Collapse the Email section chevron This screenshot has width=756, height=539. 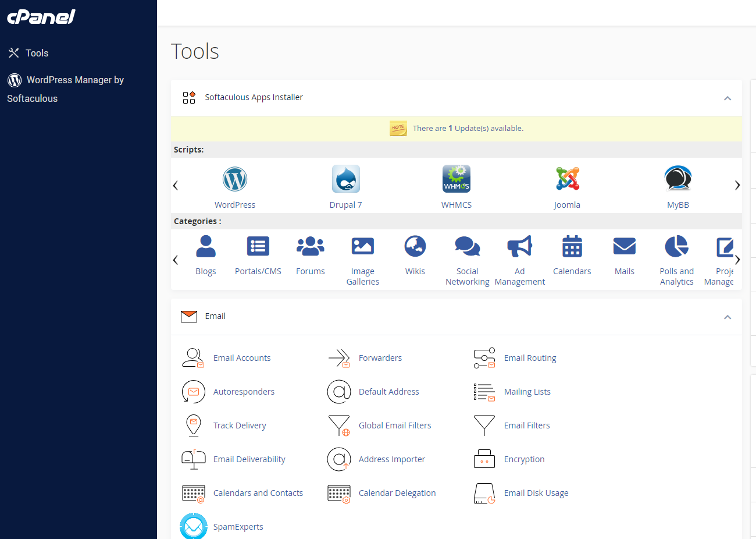[x=728, y=317]
